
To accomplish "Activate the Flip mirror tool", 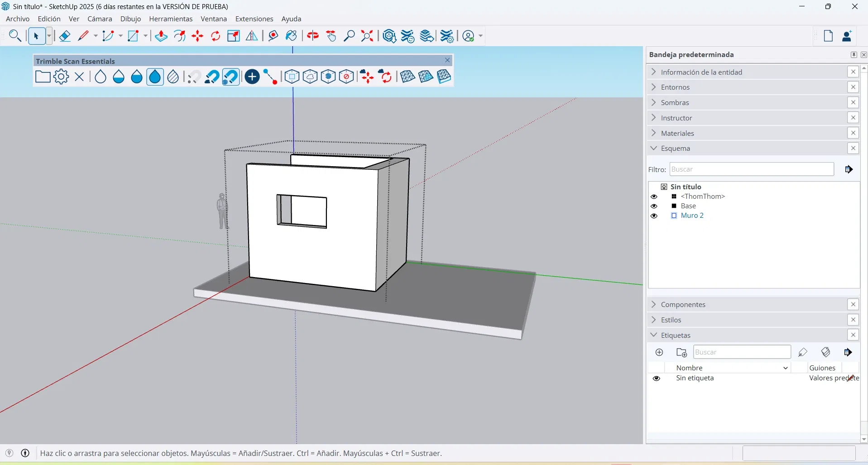I will pos(252,36).
